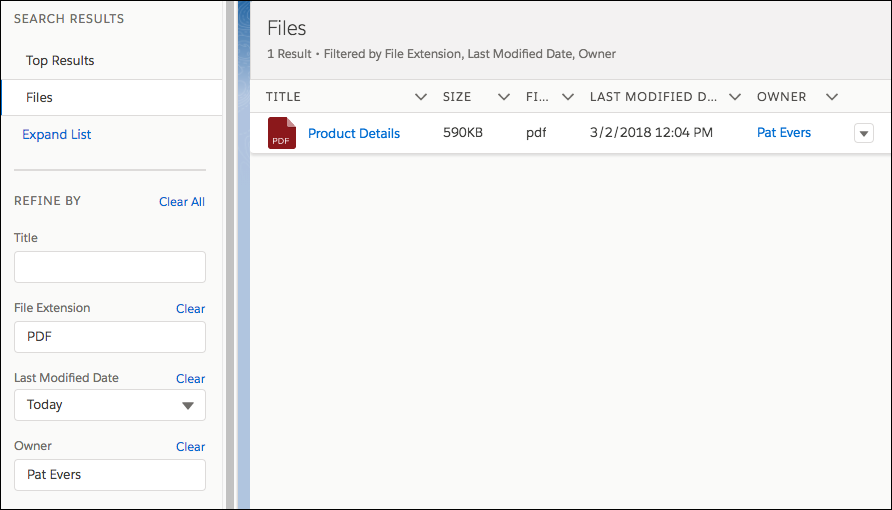Clear the Owner filter
Screen dimensions: 892x510
190,447
